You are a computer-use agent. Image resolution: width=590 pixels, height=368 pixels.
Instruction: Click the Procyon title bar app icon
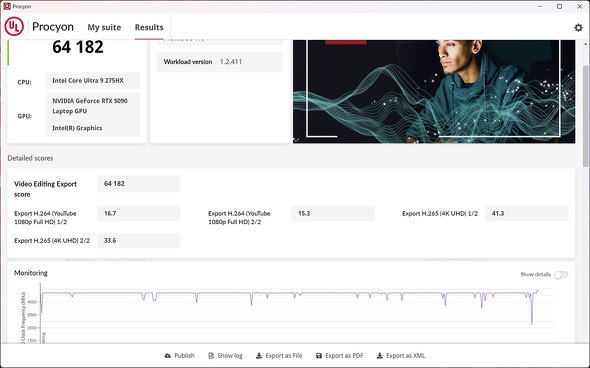pos(6,6)
